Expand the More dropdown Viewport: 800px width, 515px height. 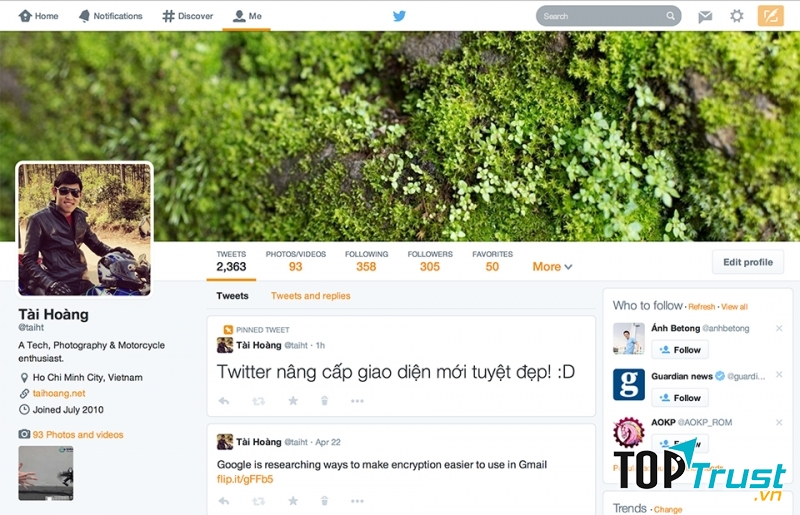(x=552, y=266)
